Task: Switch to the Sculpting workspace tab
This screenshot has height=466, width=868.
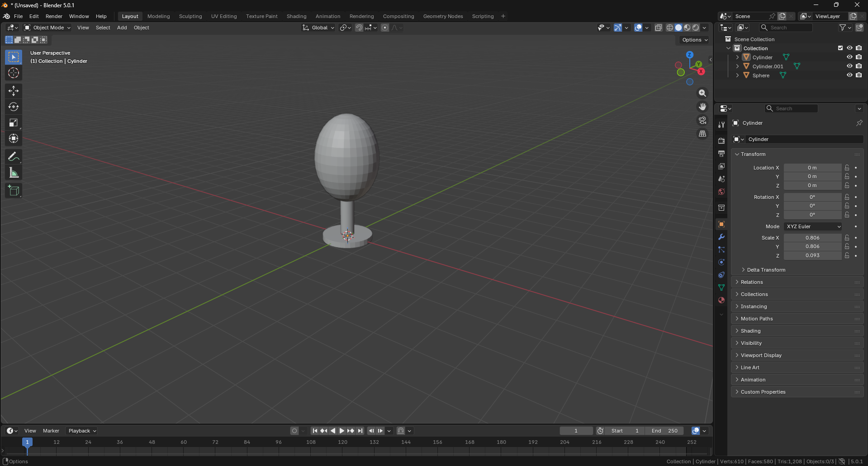Action: 190,16
